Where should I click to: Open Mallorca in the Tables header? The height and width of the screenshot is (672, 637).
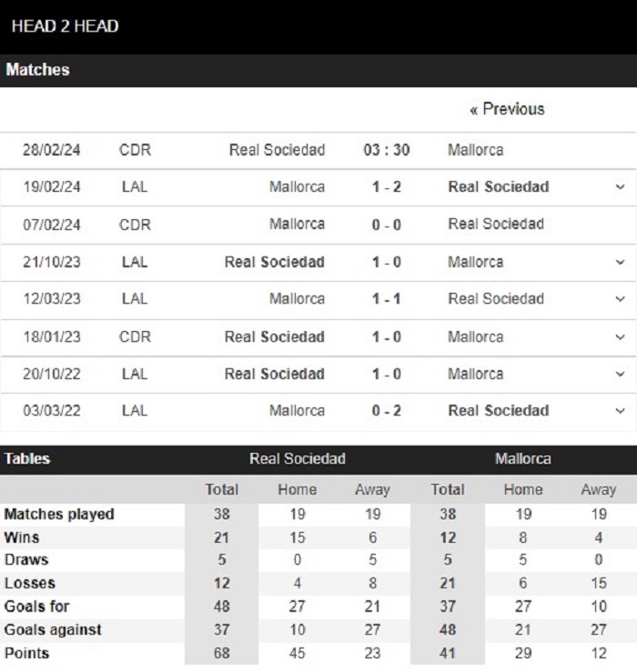coord(523,459)
